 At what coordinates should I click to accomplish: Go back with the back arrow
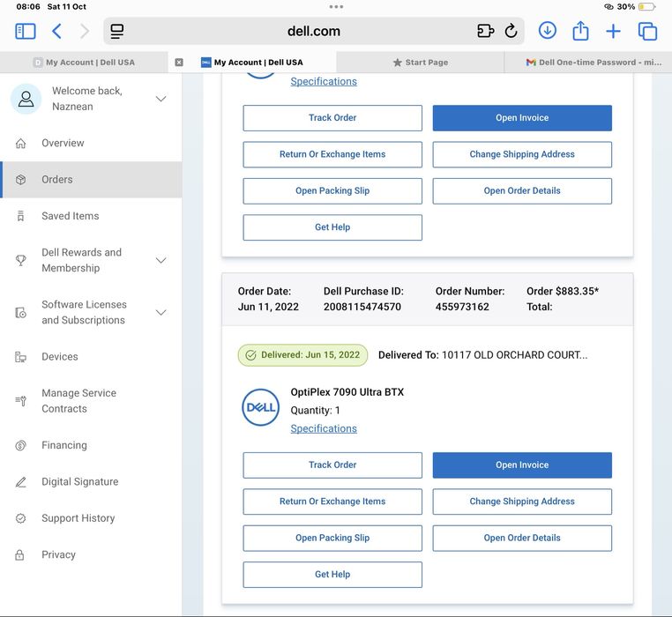56,31
